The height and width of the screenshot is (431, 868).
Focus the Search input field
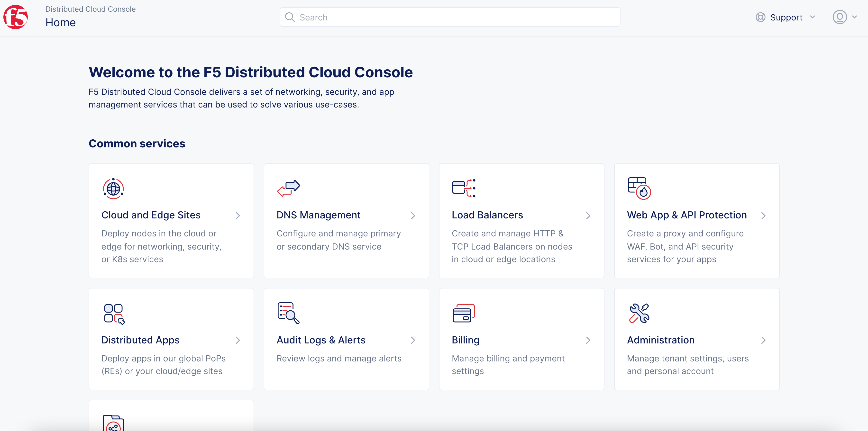tap(450, 17)
